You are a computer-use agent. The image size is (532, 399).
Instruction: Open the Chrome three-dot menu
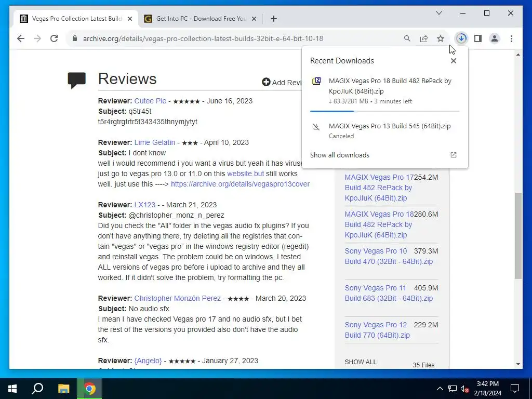click(x=511, y=38)
